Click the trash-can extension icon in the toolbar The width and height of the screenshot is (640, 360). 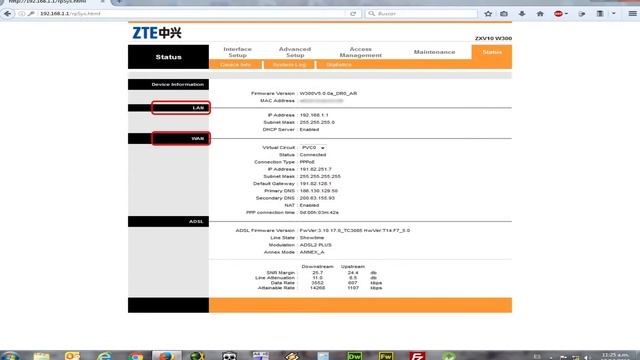600,13
